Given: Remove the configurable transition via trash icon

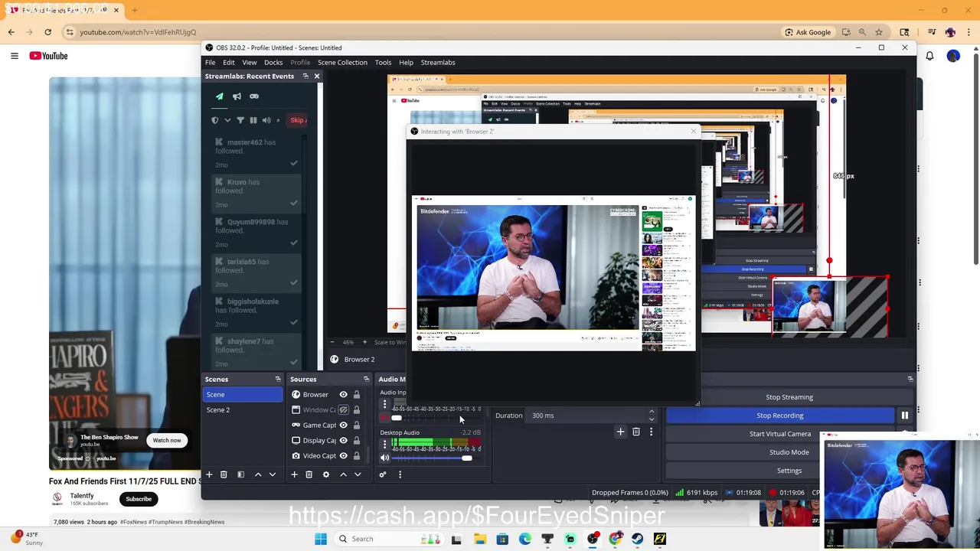Looking at the screenshot, I should [x=635, y=432].
